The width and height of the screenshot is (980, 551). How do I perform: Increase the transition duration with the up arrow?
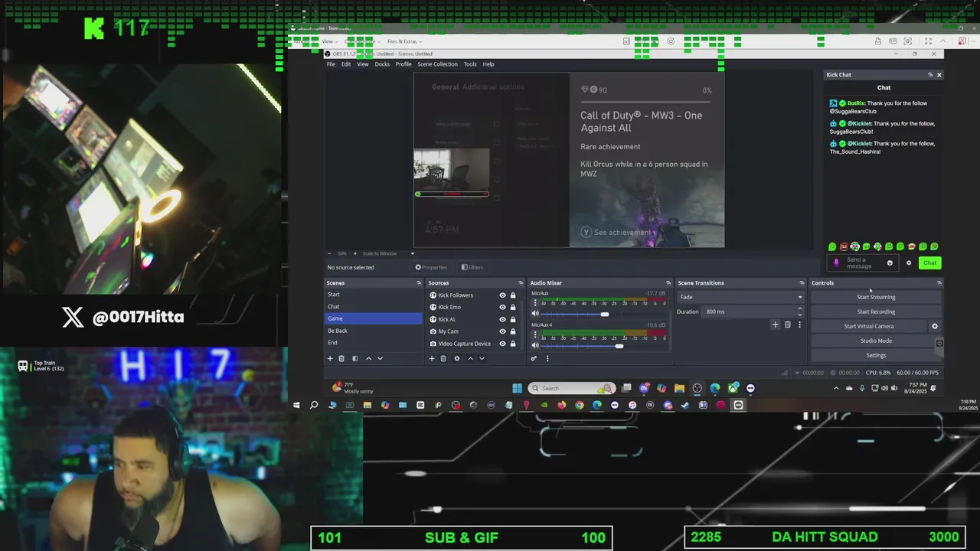tap(800, 309)
